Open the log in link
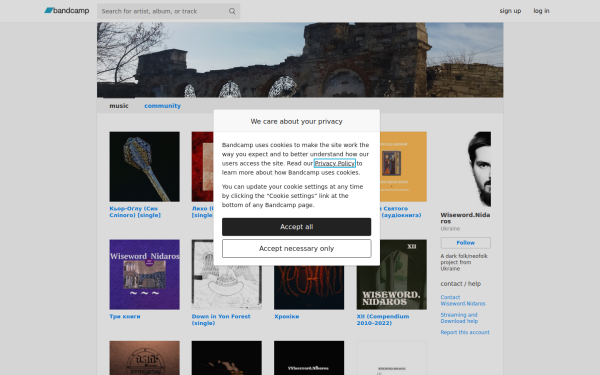Image resolution: width=600 pixels, height=375 pixels. (541, 11)
